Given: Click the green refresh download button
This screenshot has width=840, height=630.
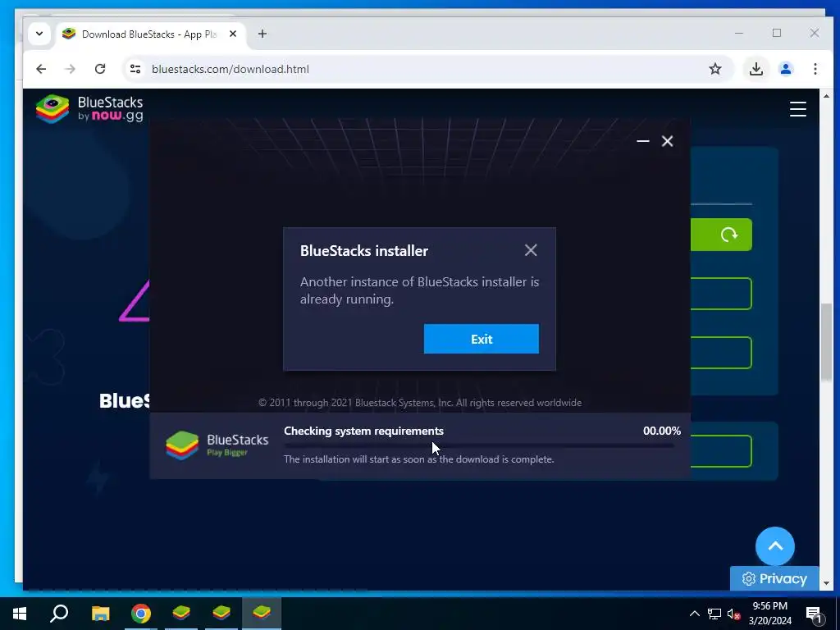Looking at the screenshot, I should coord(721,234).
